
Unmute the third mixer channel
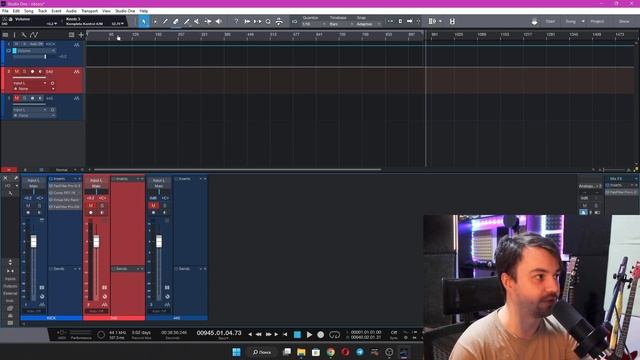(153, 206)
